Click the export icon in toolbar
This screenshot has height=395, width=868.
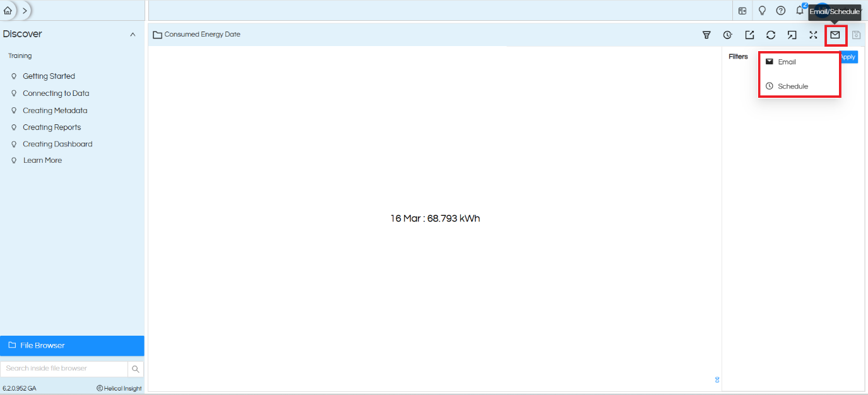(x=749, y=35)
